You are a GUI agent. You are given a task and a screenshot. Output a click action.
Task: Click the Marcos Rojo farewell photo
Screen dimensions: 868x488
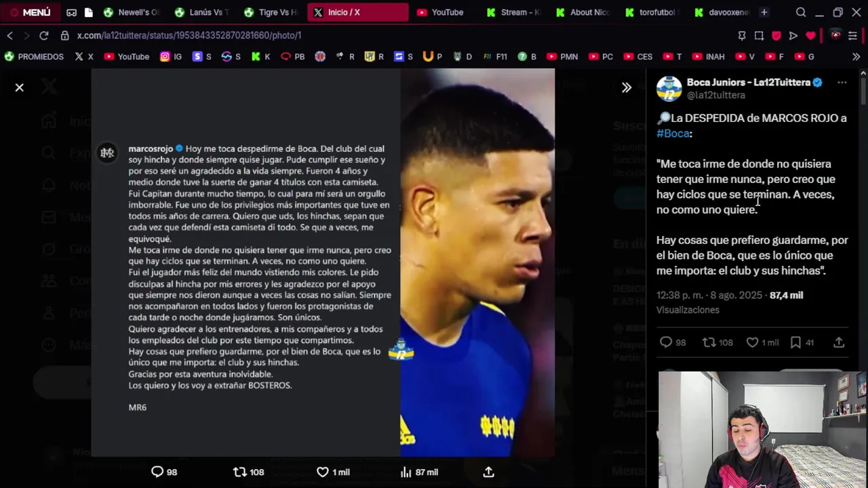pyautogui.click(x=323, y=263)
